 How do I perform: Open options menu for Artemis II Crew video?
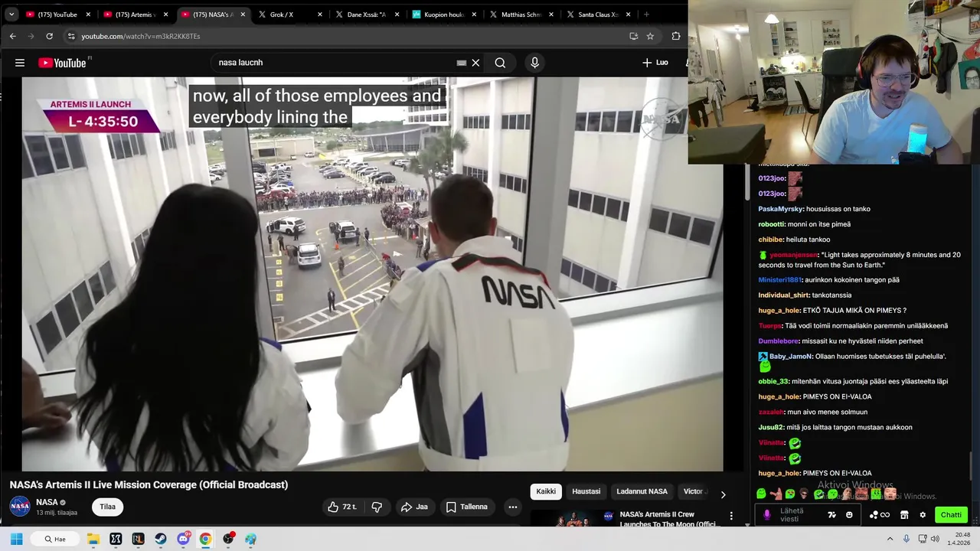[x=731, y=516]
